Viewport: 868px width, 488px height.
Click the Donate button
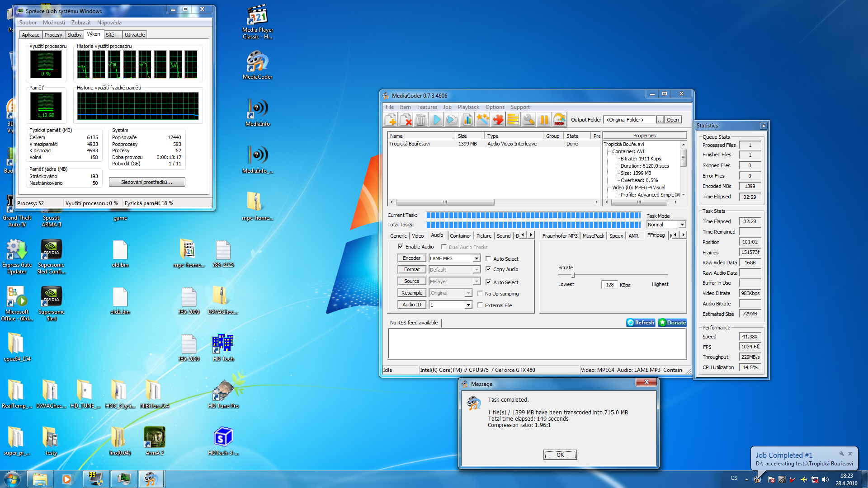(x=672, y=323)
